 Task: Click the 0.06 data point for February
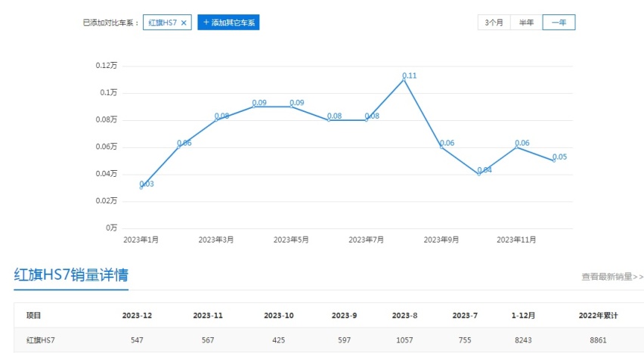coord(178,147)
